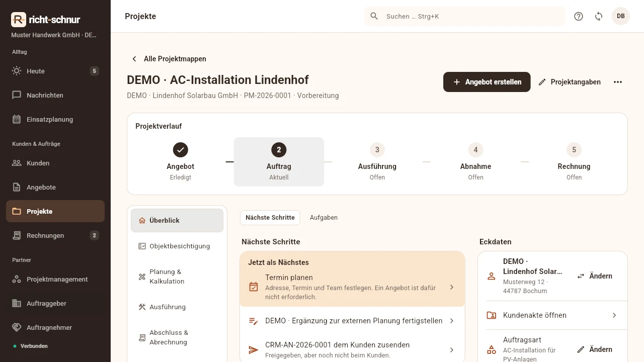Click the sync refresh icon in header

599,16
